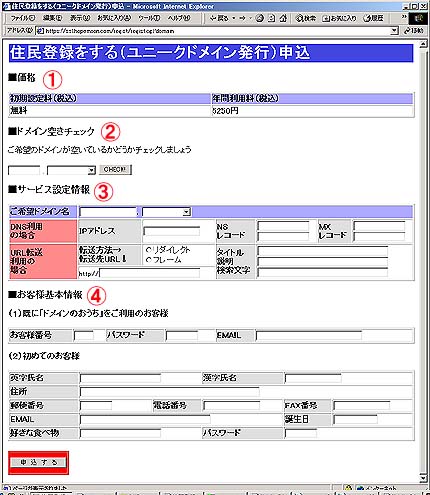The height and width of the screenshot is (495, 430).
Task: Click the Refresh page toolbar icon
Action: pos(272,18)
